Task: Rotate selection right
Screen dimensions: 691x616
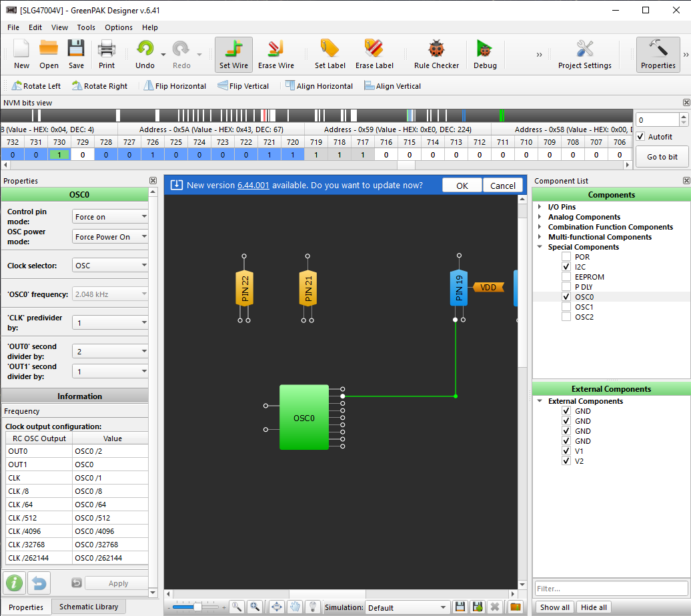Action: 99,86
